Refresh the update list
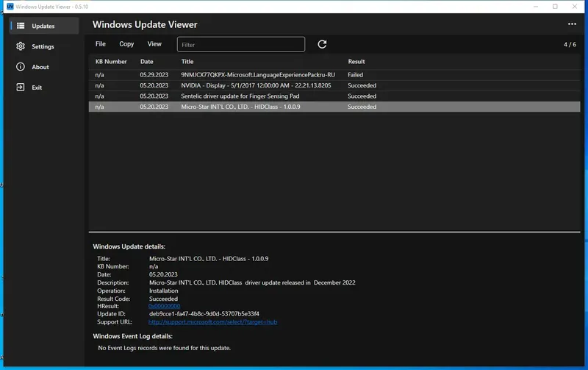The width and height of the screenshot is (588, 370). tap(322, 44)
